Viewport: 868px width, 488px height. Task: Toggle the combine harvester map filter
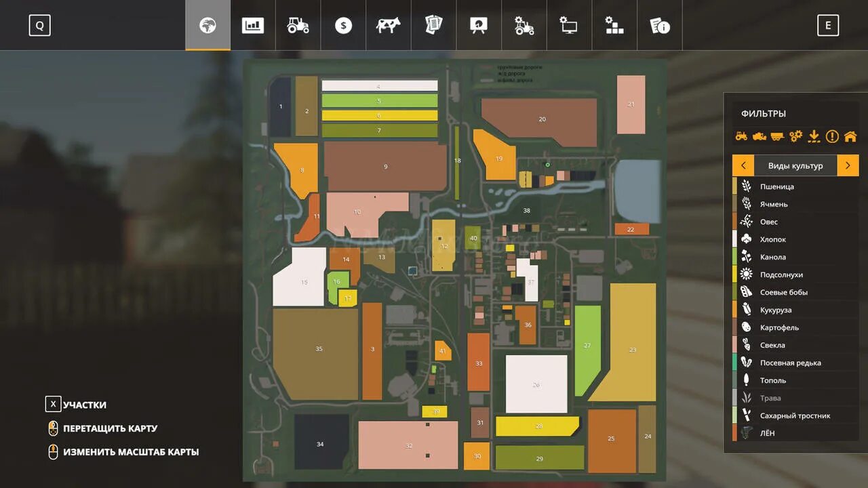759,136
